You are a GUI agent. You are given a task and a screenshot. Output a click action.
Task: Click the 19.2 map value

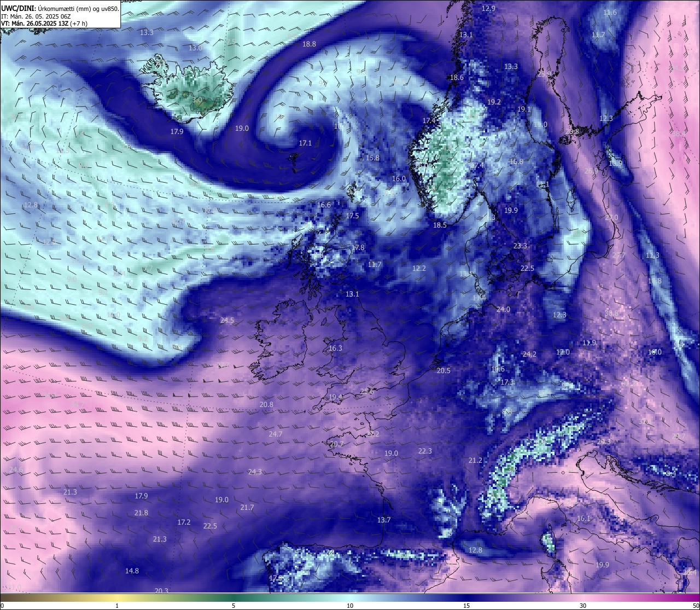point(494,102)
